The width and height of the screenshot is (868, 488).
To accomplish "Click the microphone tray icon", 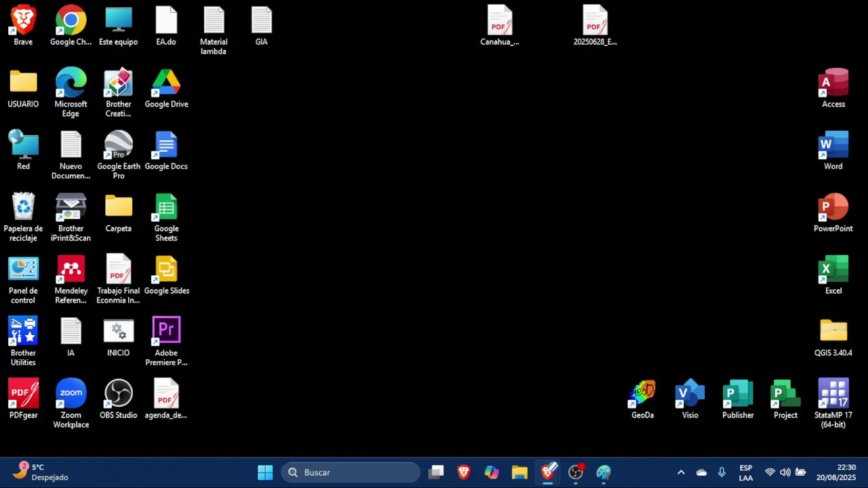I will [x=722, y=472].
